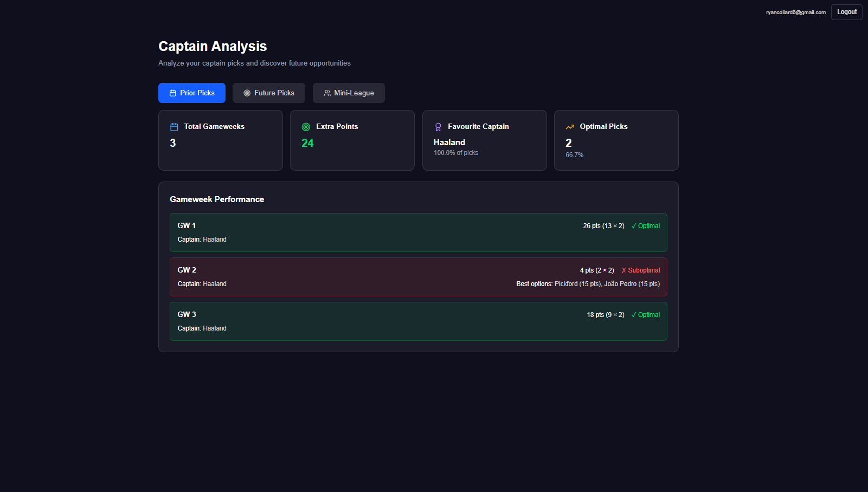Click the target icon on Future Picks tab
The image size is (868, 492).
(x=247, y=93)
